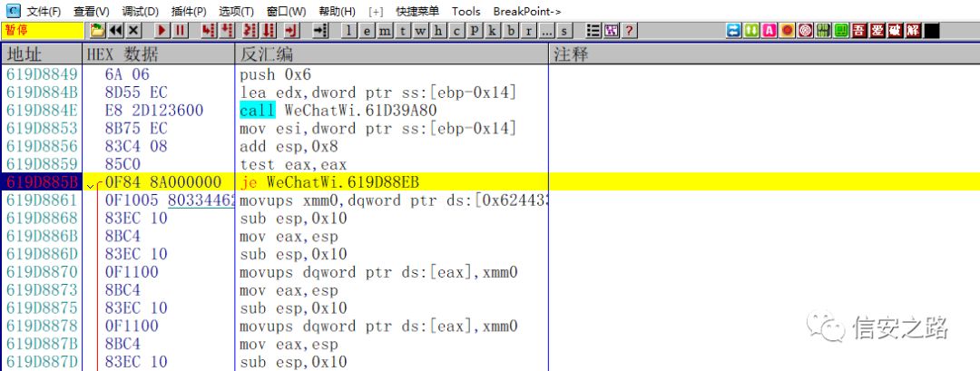Open Patches window with 'P' button
Image resolution: width=980 pixels, height=371 pixels.
(x=475, y=30)
